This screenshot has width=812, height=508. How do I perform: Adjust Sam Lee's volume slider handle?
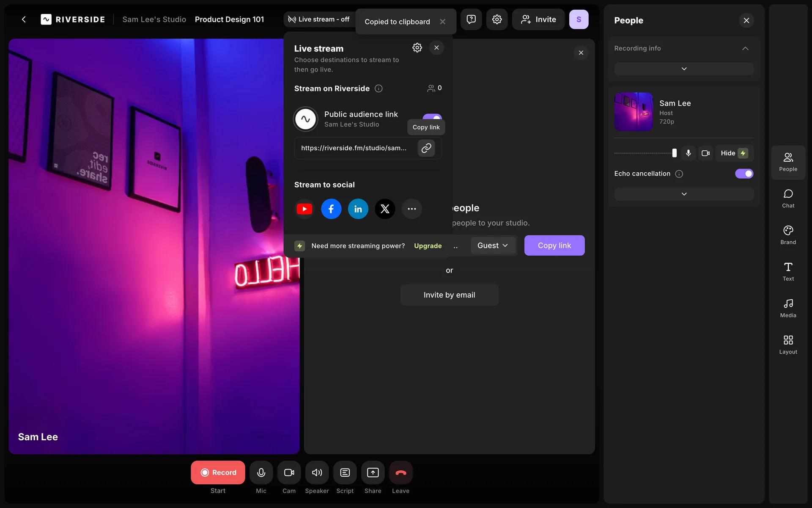[x=674, y=153]
